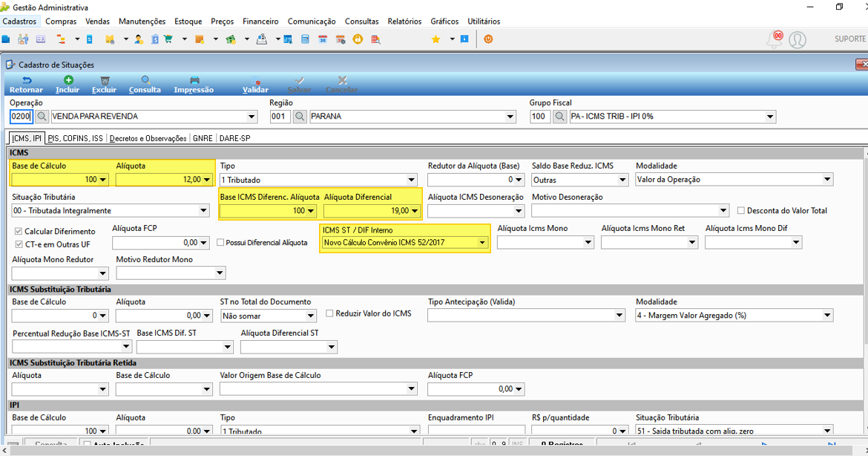Click the Validar icon
This screenshot has width=868, height=456.
255,80
